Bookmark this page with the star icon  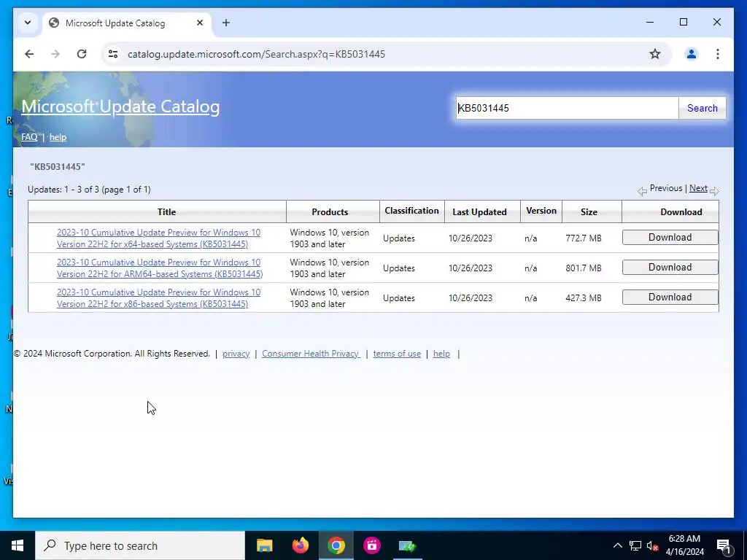pyautogui.click(x=655, y=54)
